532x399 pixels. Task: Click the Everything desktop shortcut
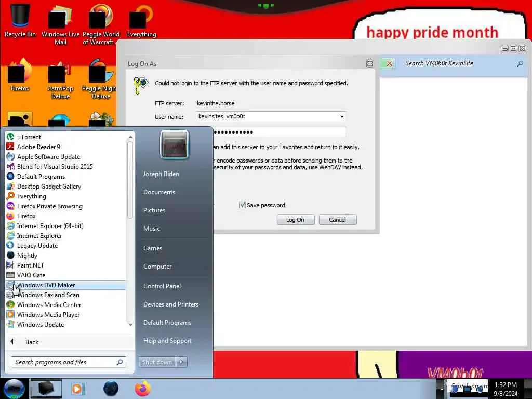tap(141, 20)
